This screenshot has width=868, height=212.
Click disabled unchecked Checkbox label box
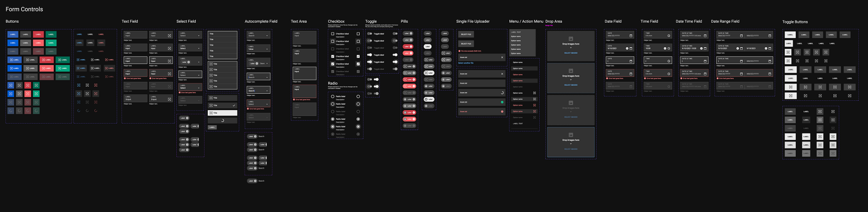pos(333,49)
